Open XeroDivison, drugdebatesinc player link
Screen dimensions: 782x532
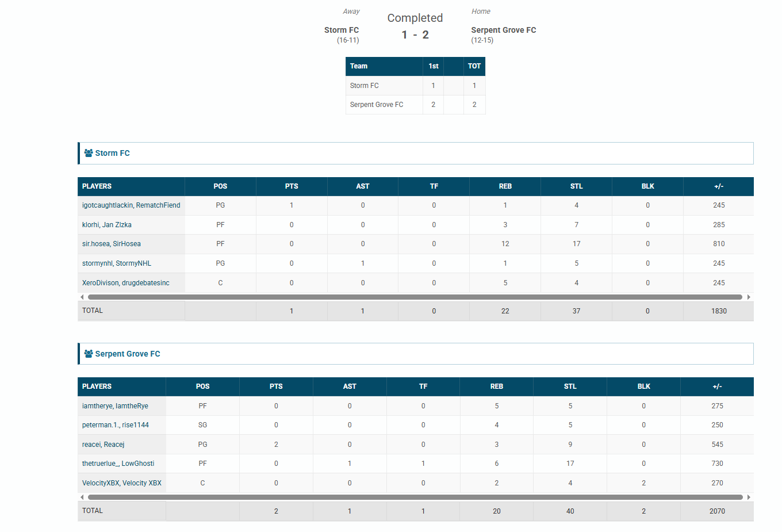click(x=126, y=283)
